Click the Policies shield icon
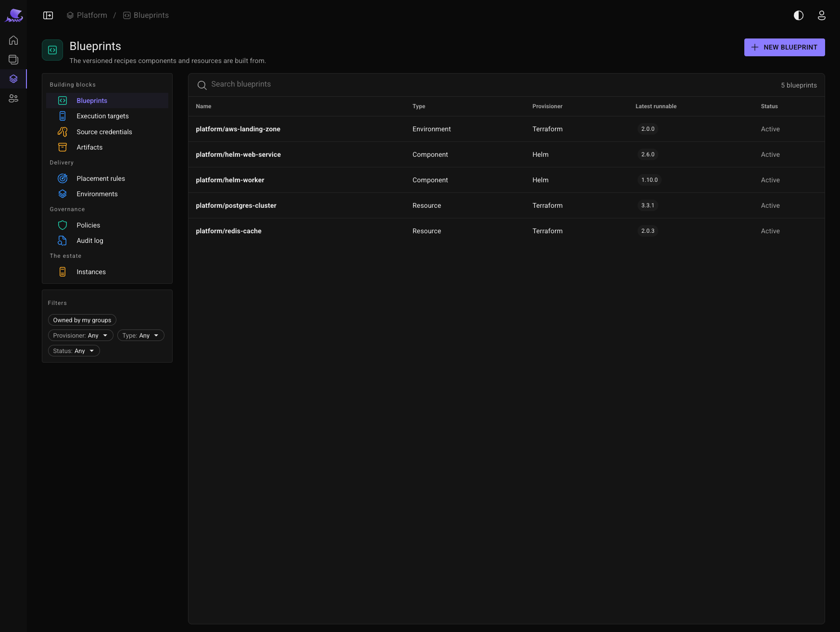Image resolution: width=840 pixels, height=632 pixels. pyautogui.click(x=63, y=225)
